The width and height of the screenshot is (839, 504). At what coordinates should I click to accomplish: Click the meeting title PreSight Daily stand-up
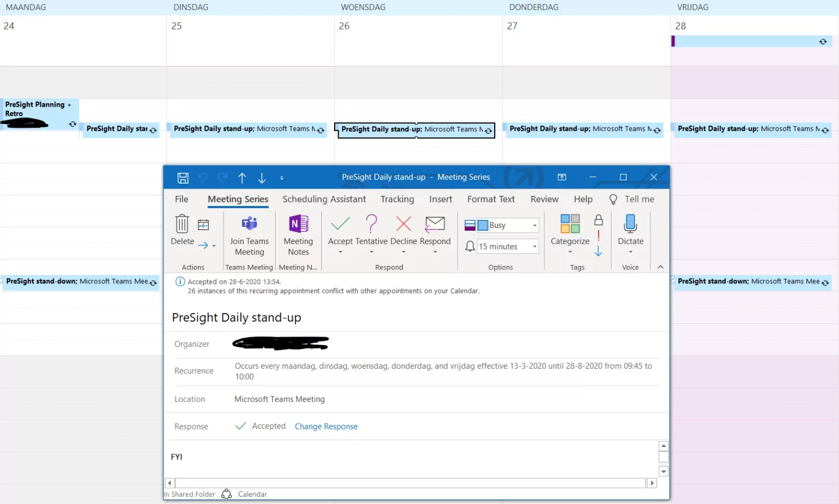click(x=236, y=318)
